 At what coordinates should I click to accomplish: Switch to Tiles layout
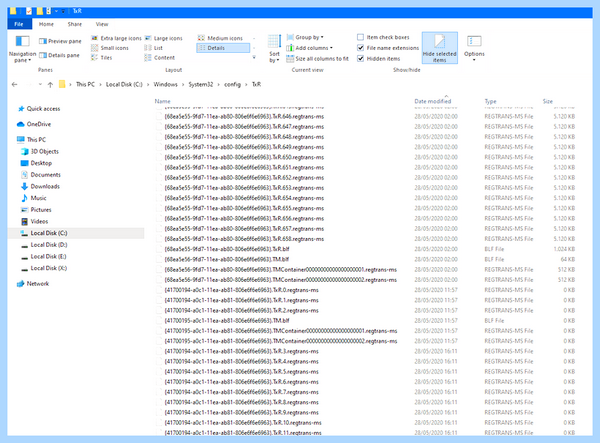click(x=101, y=57)
